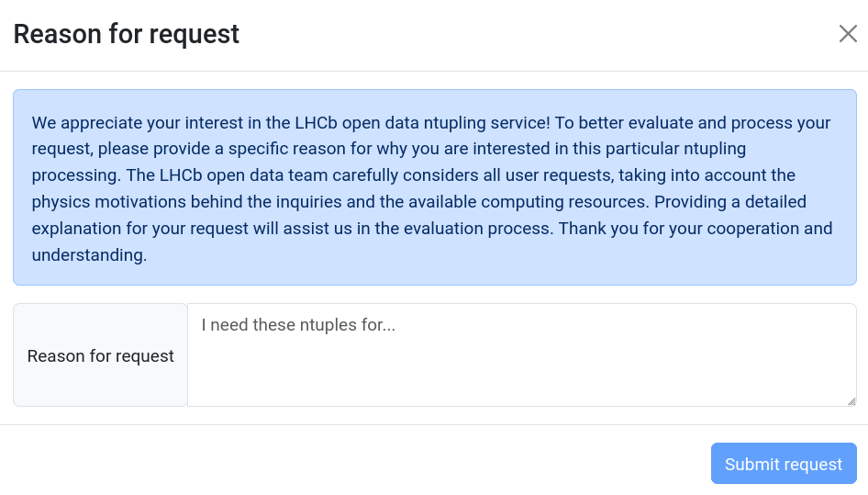Click 'Providing a detailed' phrase in the alert
This screenshot has width=868, height=495.
pyautogui.click(x=730, y=202)
